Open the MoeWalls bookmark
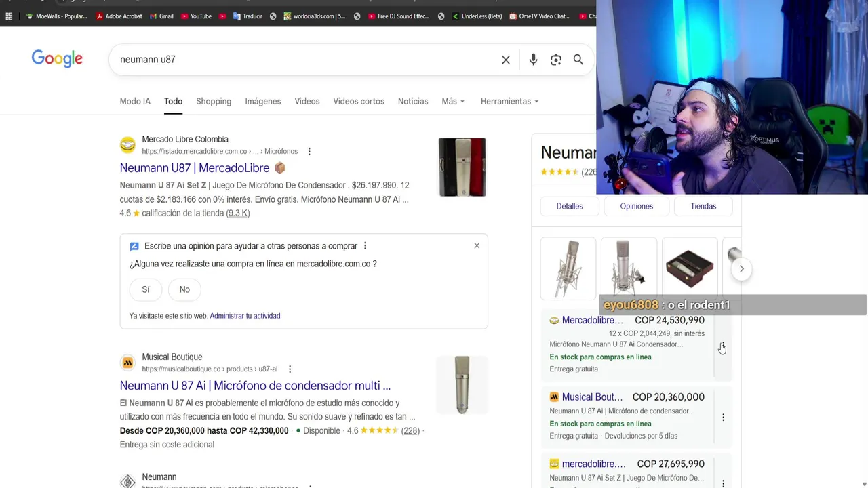 [x=56, y=16]
